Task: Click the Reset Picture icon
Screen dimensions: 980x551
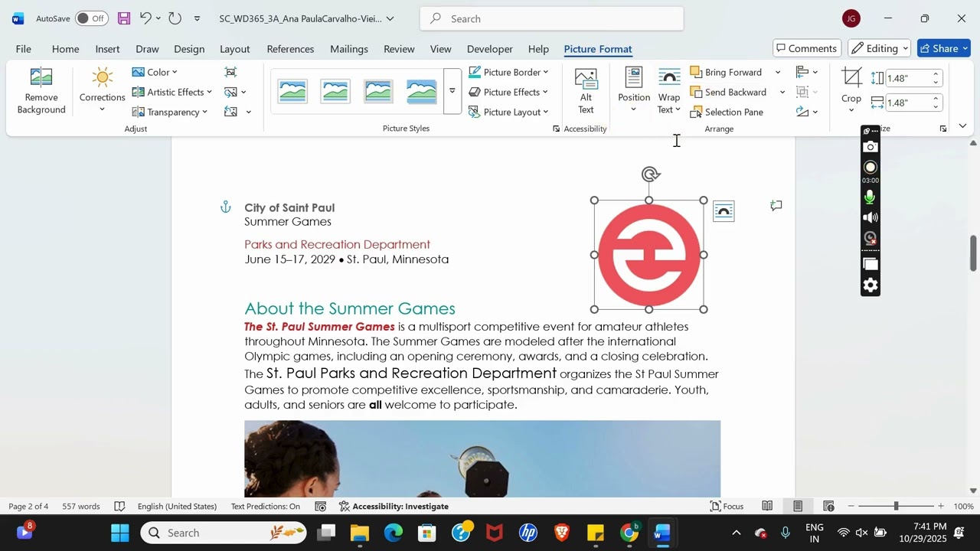Action: (x=230, y=112)
